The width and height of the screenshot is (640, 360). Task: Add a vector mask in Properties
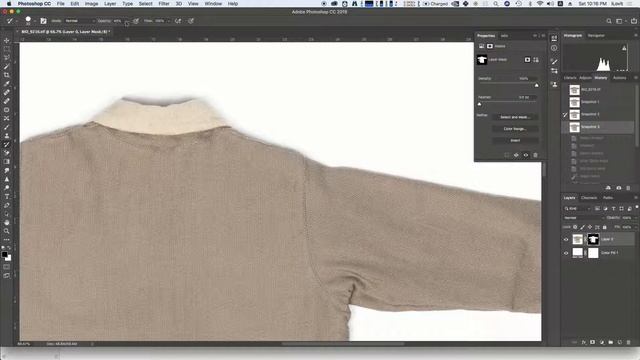(536, 60)
